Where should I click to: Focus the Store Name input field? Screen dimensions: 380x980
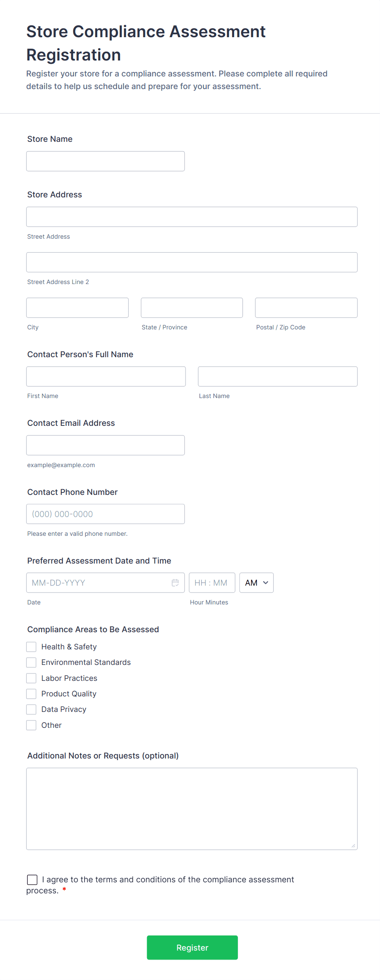[x=105, y=161]
